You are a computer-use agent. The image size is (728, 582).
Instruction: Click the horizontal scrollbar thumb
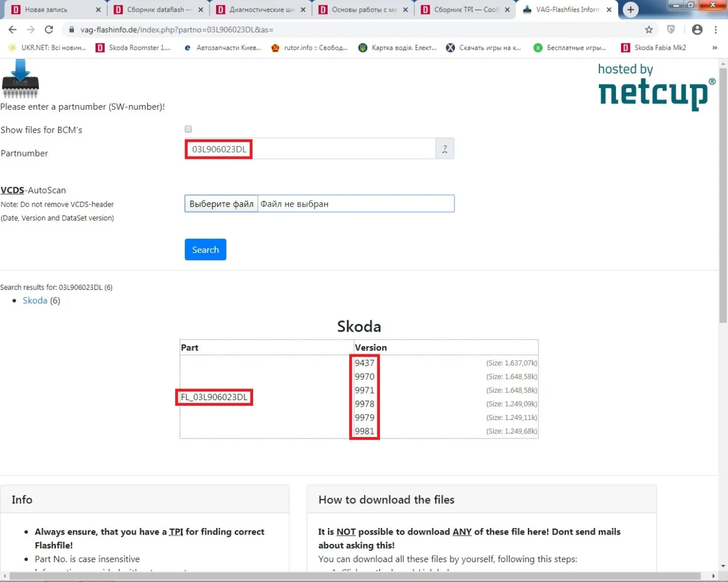(355, 576)
